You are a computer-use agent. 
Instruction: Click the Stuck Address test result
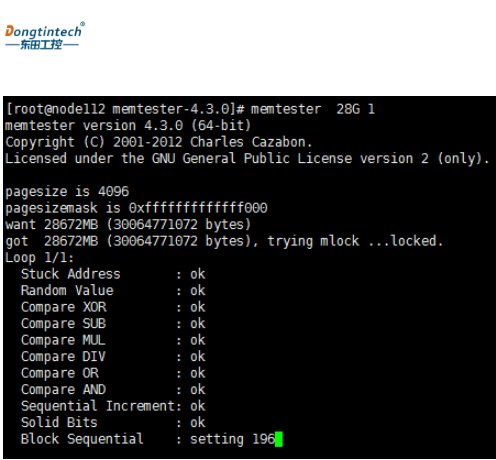point(197,274)
